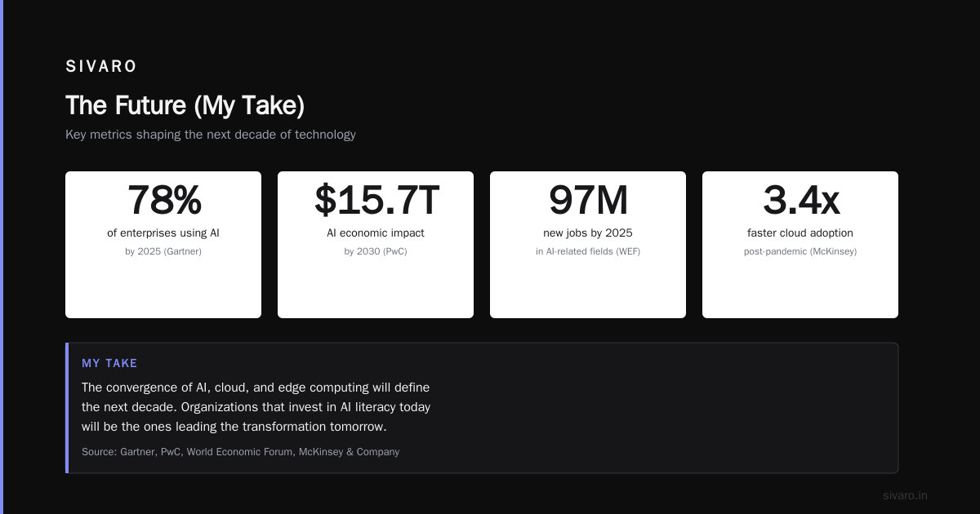
Task: Click the "AI economic impact" label
Action: pos(376,233)
